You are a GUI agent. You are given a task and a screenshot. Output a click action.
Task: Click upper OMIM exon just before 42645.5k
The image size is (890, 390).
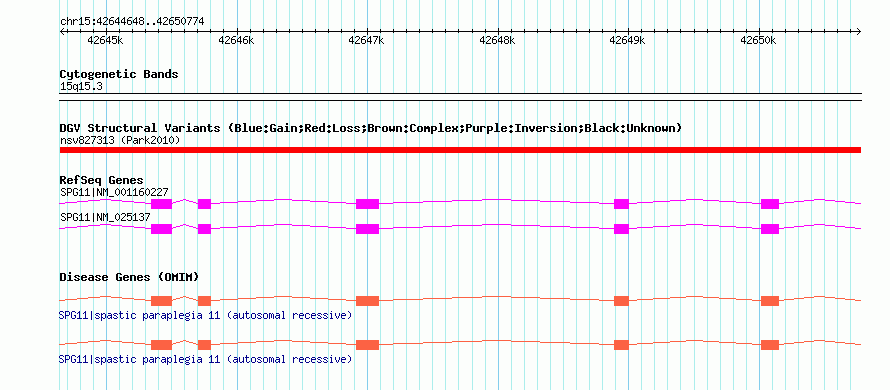pos(161,301)
